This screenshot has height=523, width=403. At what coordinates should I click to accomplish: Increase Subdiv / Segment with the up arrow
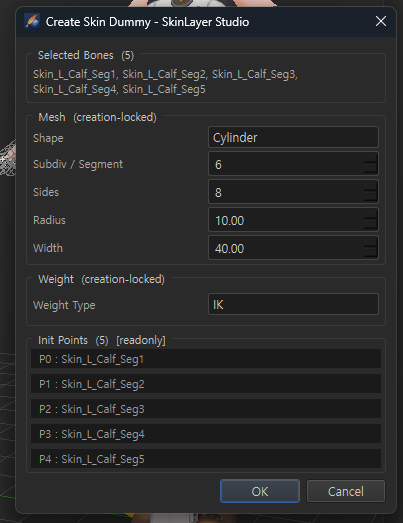pyautogui.click(x=371, y=158)
